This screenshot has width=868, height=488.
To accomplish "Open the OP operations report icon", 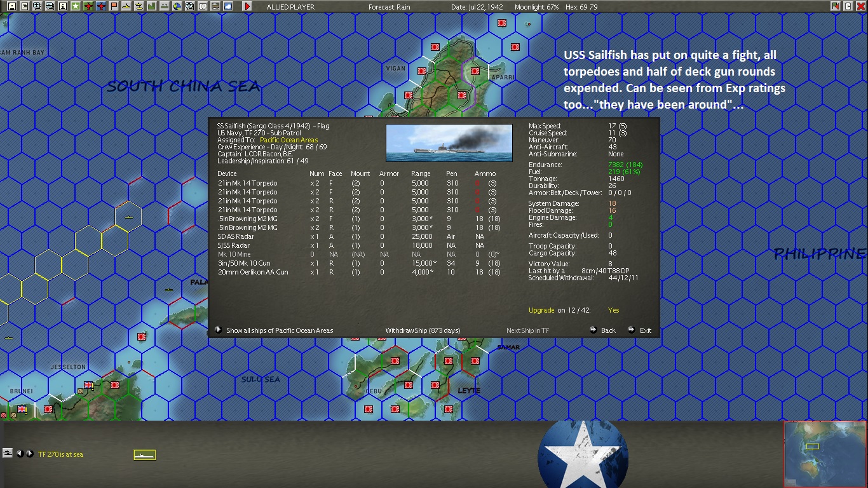I will point(203,6).
